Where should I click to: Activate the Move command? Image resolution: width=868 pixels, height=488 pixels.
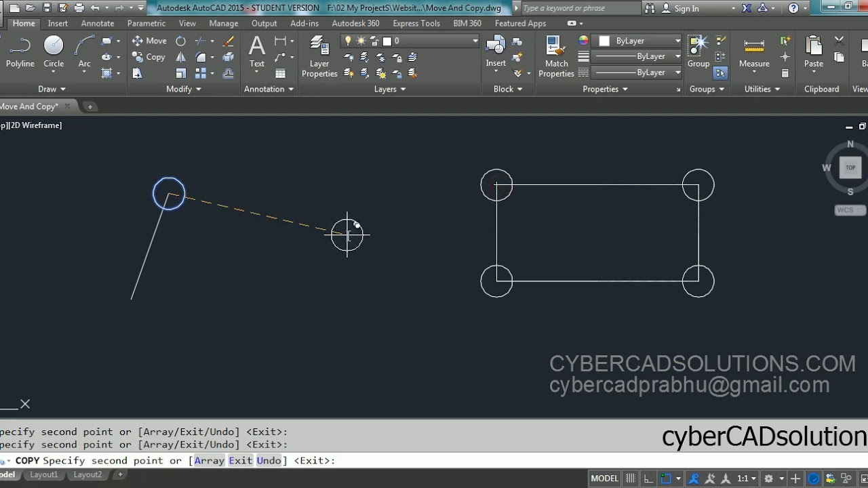149,41
